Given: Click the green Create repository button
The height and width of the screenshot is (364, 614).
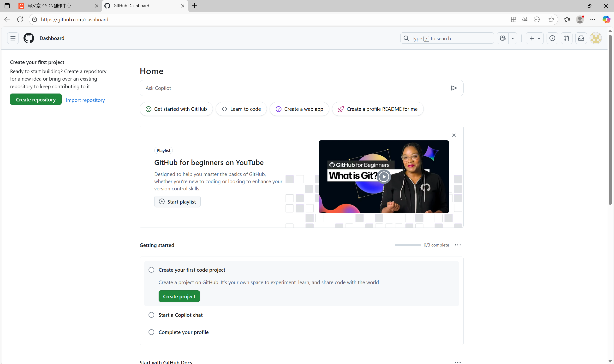Looking at the screenshot, I should (x=36, y=100).
